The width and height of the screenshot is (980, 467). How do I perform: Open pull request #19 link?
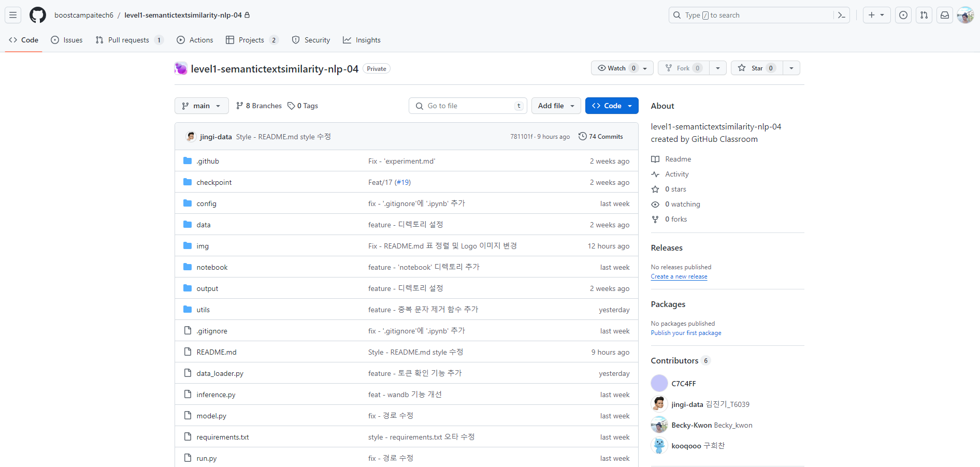pos(403,182)
